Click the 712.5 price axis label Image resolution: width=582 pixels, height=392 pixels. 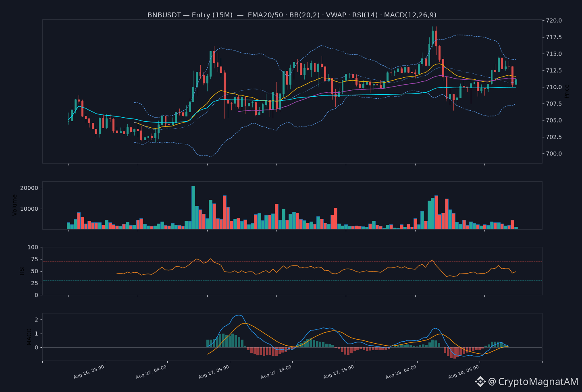pyautogui.click(x=554, y=71)
